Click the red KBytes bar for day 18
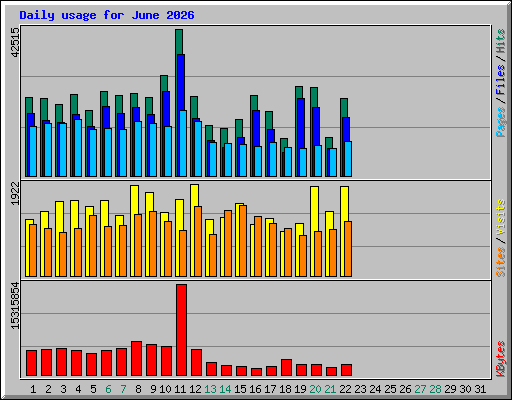 pyautogui.click(x=286, y=368)
